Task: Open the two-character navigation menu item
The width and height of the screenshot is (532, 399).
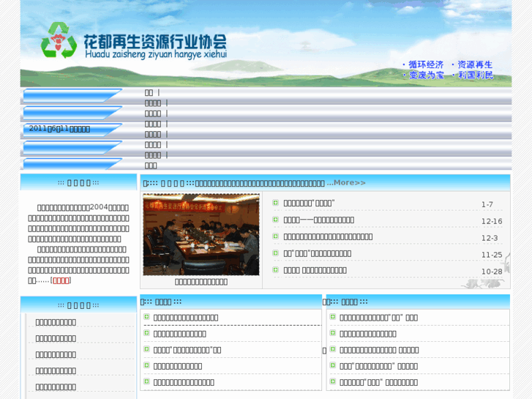Action: click(x=149, y=93)
